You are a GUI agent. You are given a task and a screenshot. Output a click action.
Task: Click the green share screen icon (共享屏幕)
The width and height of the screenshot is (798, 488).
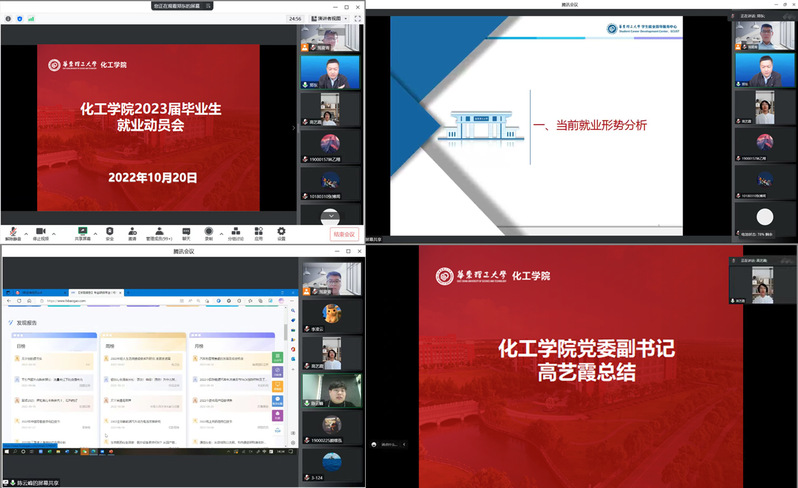(x=83, y=231)
